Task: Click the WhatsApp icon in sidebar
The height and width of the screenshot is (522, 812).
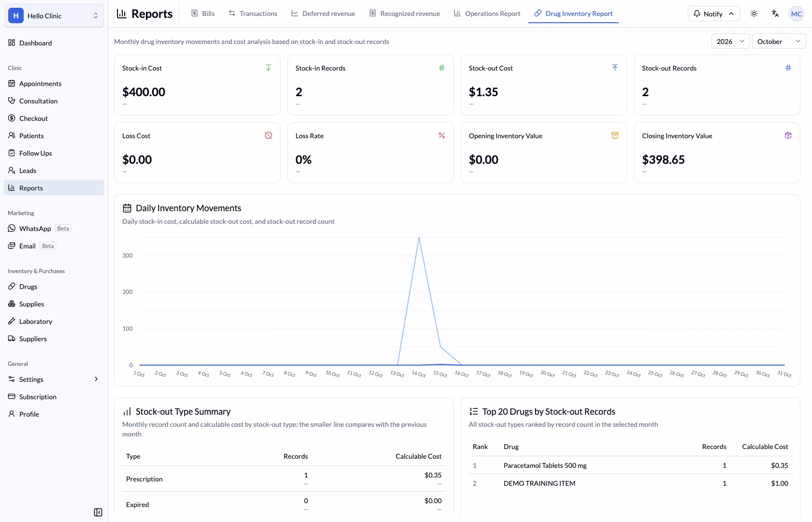Action: coord(12,228)
